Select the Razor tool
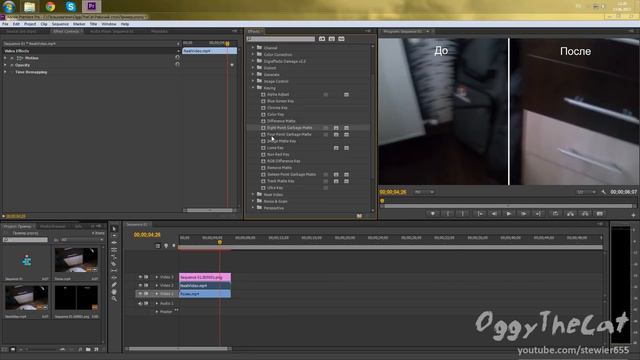640x360 pixels. [114, 264]
